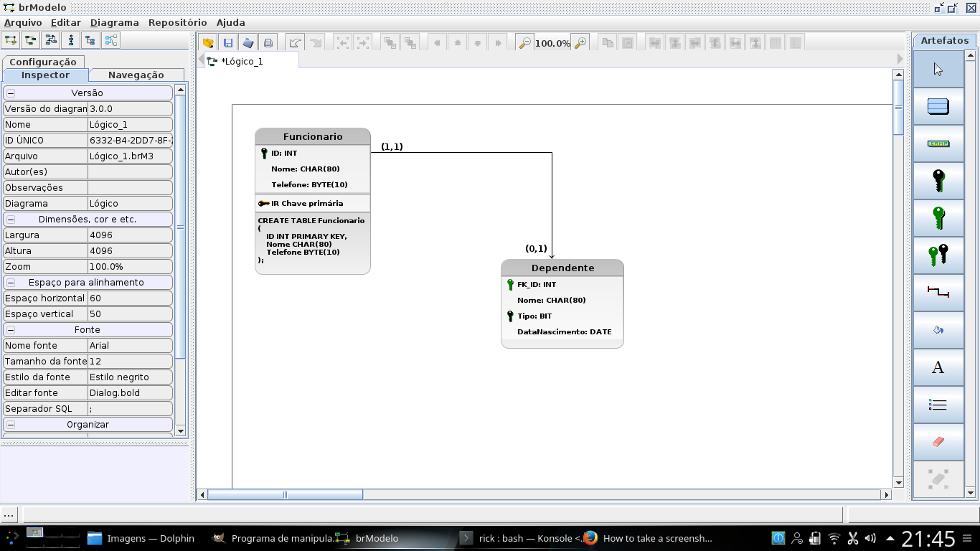Viewport: 980px width, 551px height.
Task: Click the Configuração button
Action: click(43, 62)
